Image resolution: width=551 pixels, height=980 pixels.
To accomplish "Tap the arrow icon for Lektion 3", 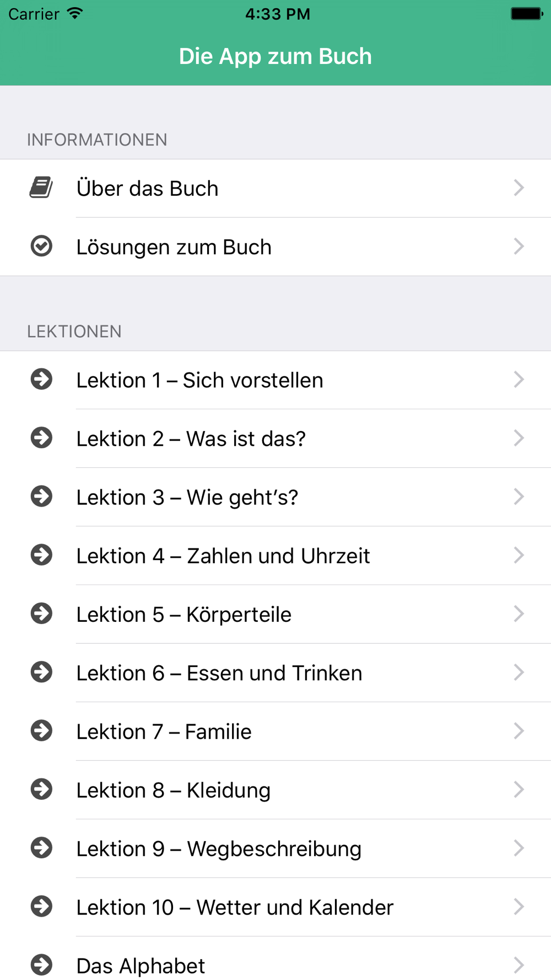I will (41, 497).
